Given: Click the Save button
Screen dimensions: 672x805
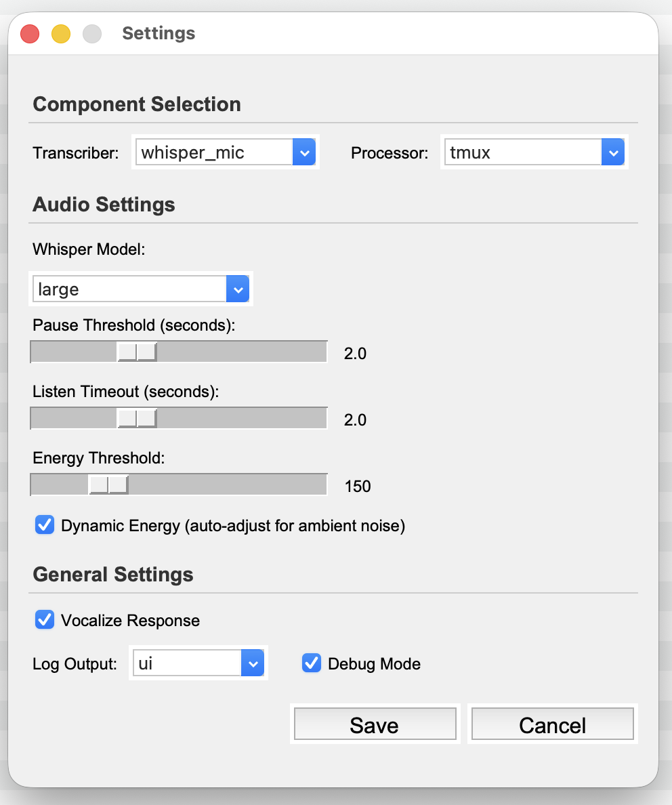Looking at the screenshot, I should point(374,724).
